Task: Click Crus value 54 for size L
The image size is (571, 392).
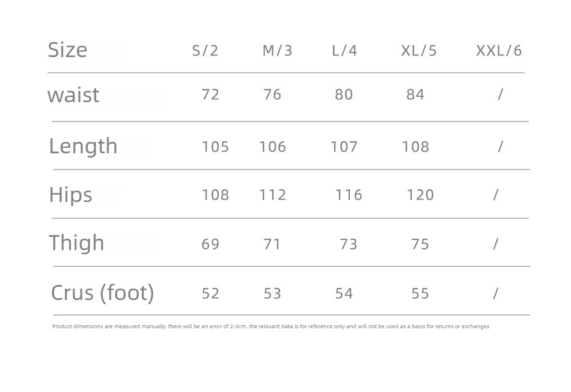Action: (x=344, y=293)
